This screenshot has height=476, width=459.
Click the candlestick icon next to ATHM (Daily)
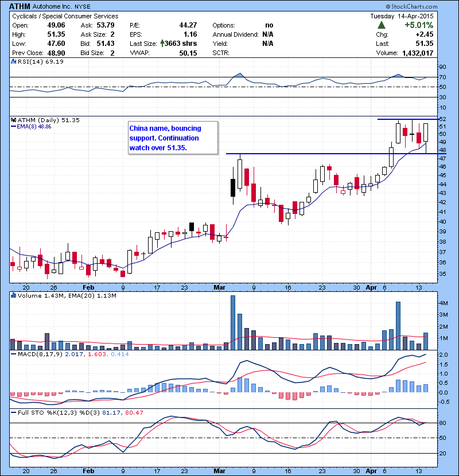pyautogui.click(x=13, y=120)
